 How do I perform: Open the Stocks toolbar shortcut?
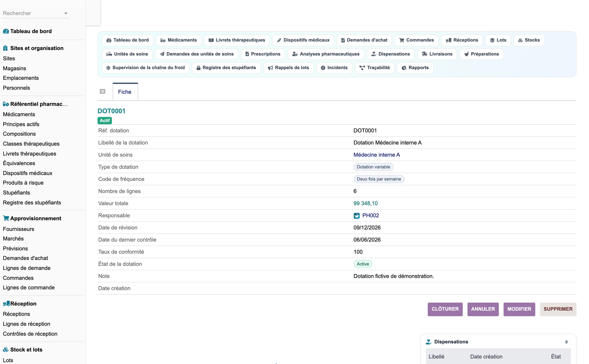click(529, 40)
